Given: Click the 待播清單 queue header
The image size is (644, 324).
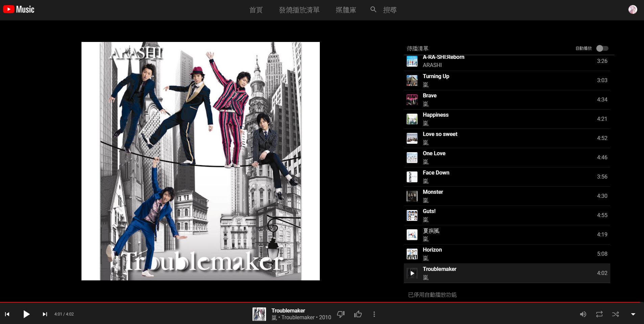Looking at the screenshot, I should (x=418, y=48).
